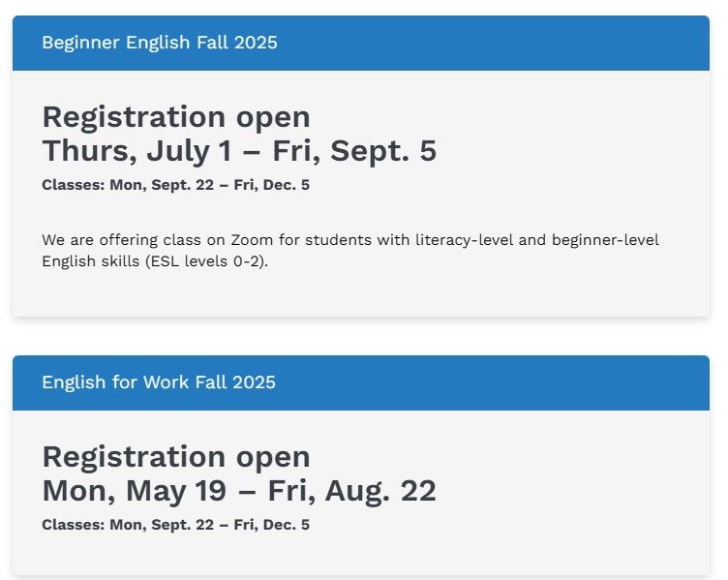
Task: Click the Classes dates line in English for Work card
Action: [x=175, y=525]
